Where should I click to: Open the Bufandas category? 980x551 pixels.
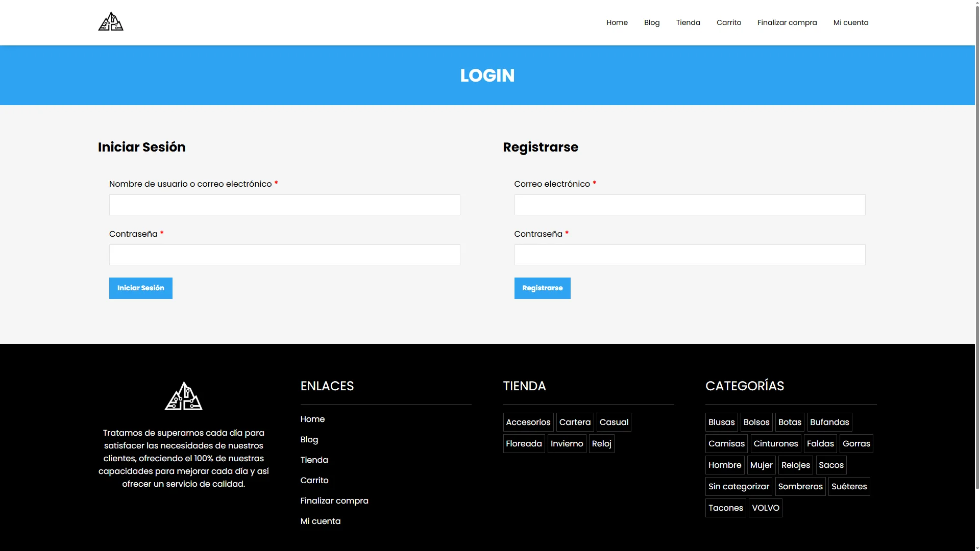pos(829,422)
